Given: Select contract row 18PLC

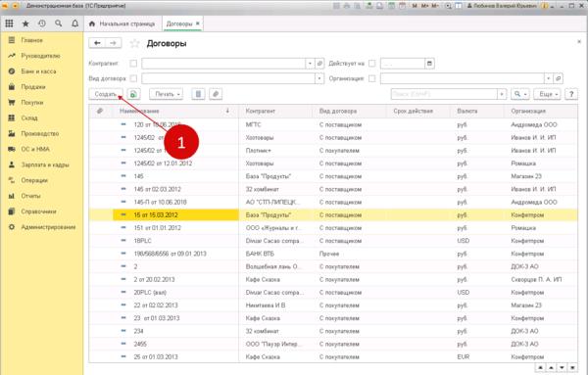Looking at the screenshot, I should pos(333,241).
